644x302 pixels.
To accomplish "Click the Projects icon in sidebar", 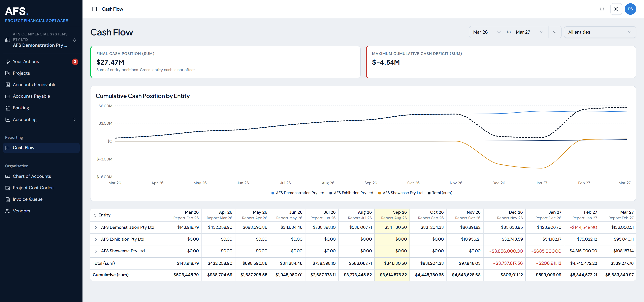I will coord(8,73).
